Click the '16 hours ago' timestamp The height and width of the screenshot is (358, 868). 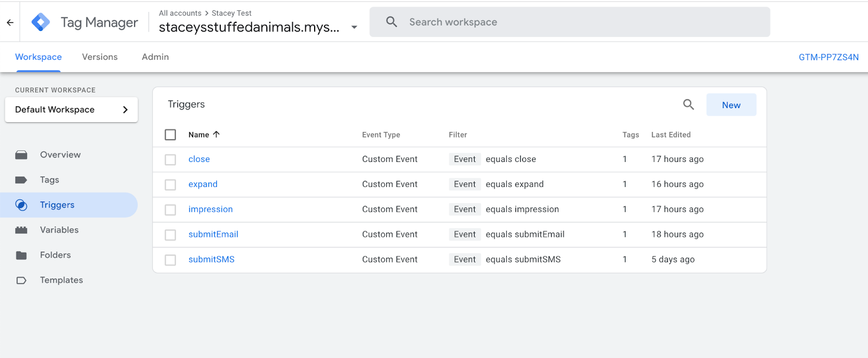[x=678, y=184]
